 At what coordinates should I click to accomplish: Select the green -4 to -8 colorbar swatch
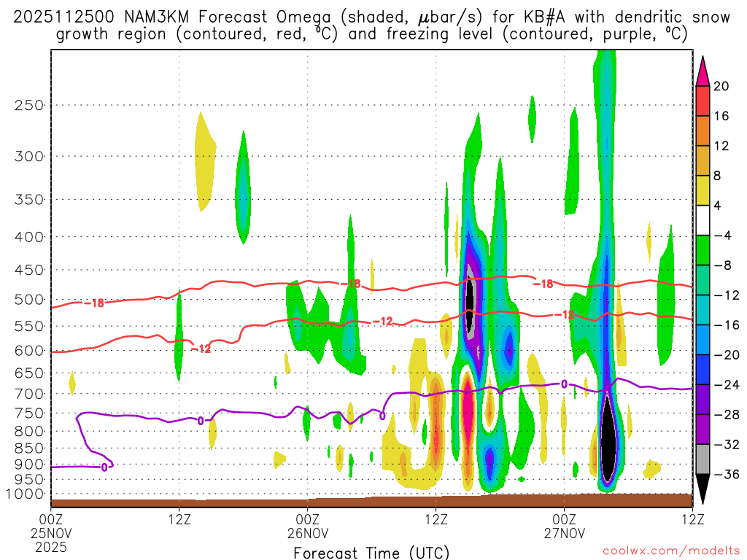click(x=703, y=251)
